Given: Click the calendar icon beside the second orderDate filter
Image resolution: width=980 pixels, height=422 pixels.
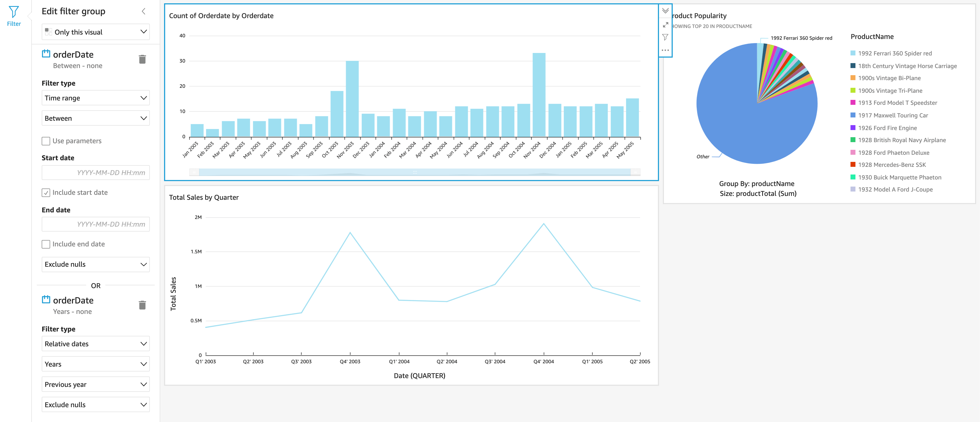Looking at the screenshot, I should click(46, 299).
